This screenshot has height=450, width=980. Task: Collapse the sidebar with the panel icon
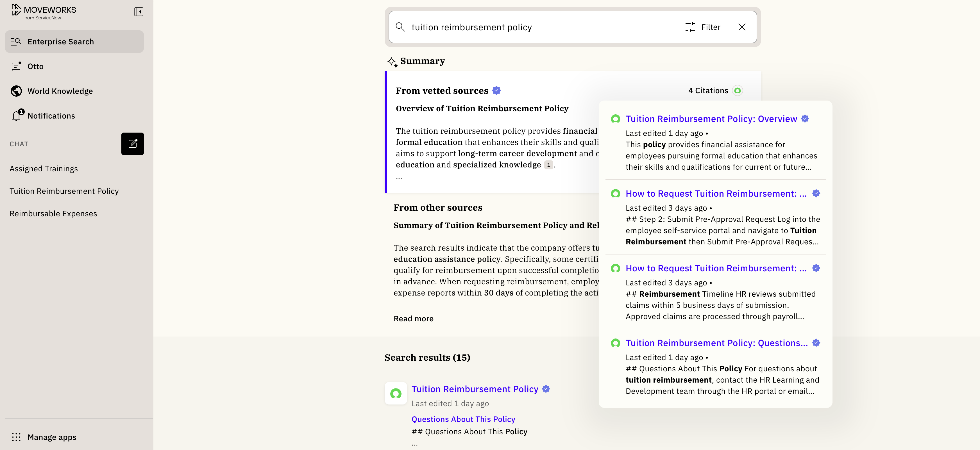click(139, 12)
